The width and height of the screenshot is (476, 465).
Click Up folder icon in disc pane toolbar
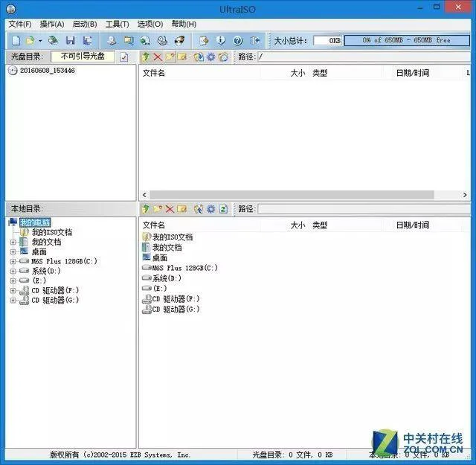click(146, 57)
